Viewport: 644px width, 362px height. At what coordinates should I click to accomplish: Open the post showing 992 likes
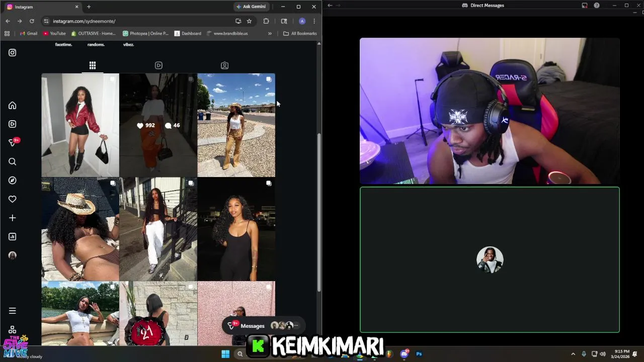tap(158, 125)
